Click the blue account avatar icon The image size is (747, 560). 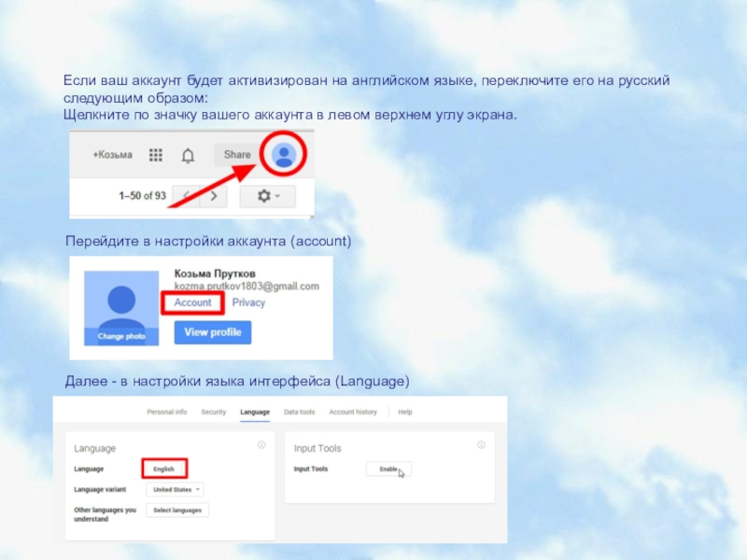click(x=284, y=155)
